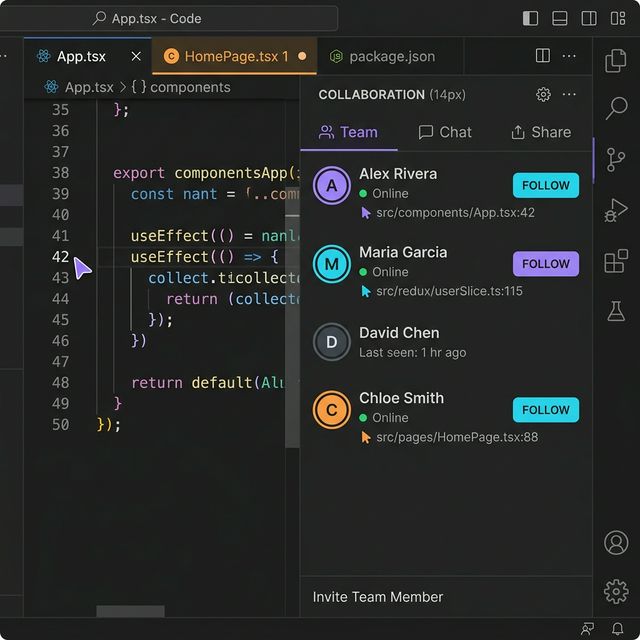Click the Chloe Smith name label
Image resolution: width=640 pixels, height=640 pixels.
point(401,398)
